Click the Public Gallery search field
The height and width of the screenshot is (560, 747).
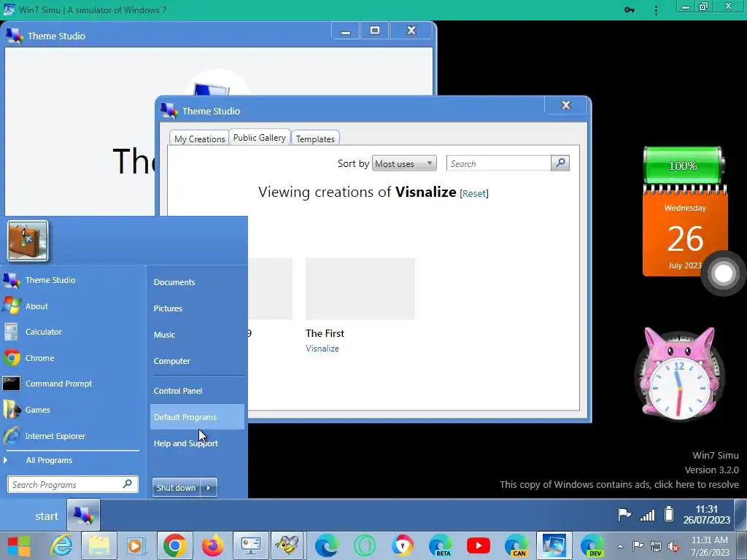tap(498, 163)
